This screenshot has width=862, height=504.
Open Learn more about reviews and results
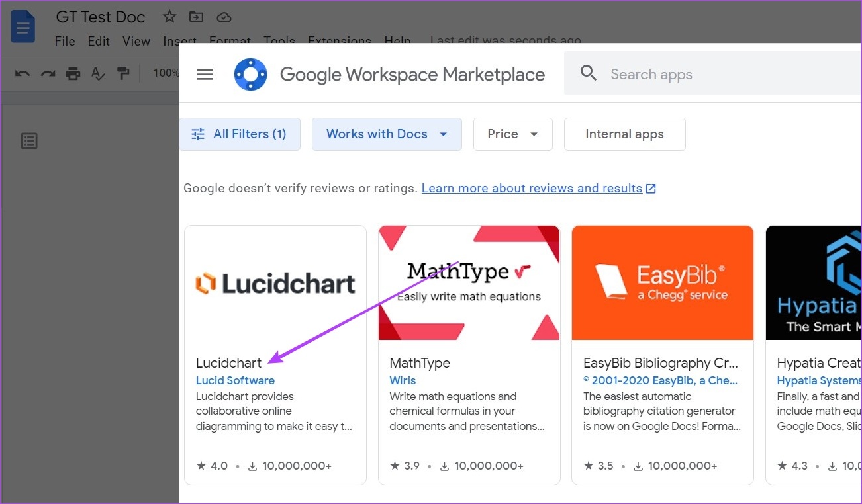[538, 189]
